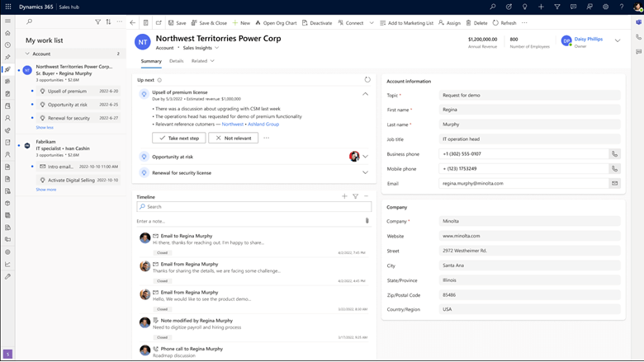Collapse the Account group in work list
The image size is (644, 362).
[x=27, y=54]
